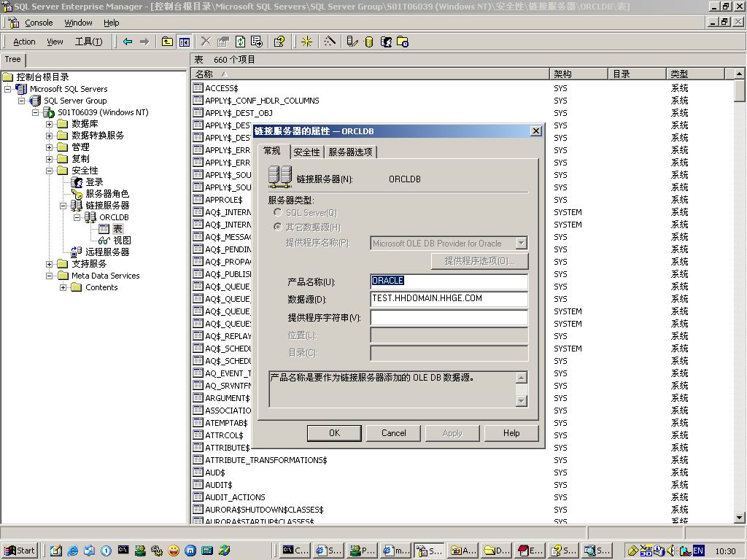The width and height of the screenshot is (747, 560).
Task: Select the 表 node under ORCLDB
Action: coord(117,229)
